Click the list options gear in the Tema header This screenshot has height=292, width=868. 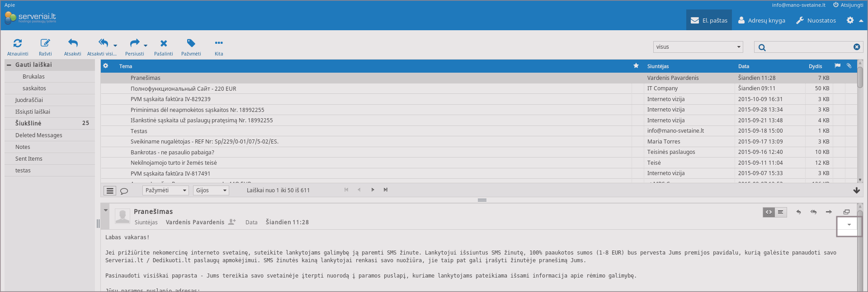(106, 66)
